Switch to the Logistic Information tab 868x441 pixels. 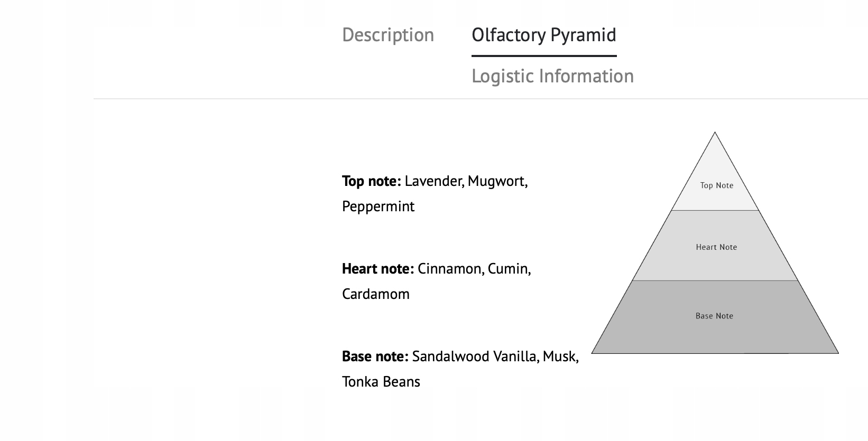[552, 76]
